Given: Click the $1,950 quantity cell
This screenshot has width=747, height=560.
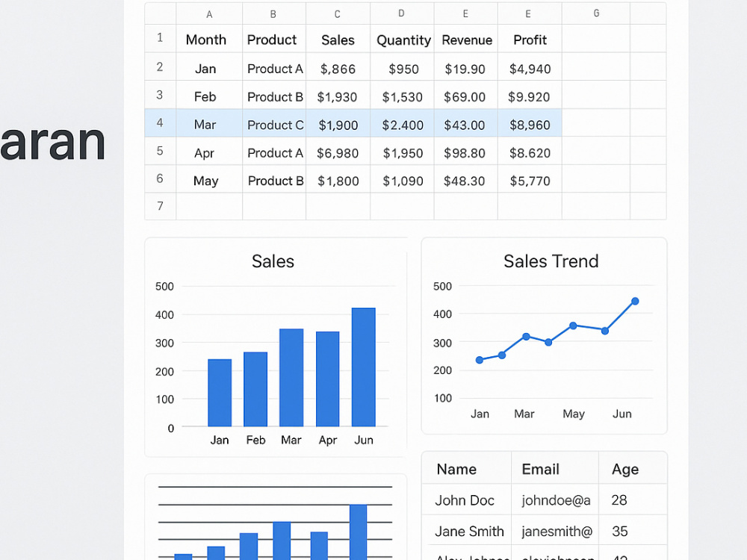Looking at the screenshot, I should pyautogui.click(x=402, y=152).
